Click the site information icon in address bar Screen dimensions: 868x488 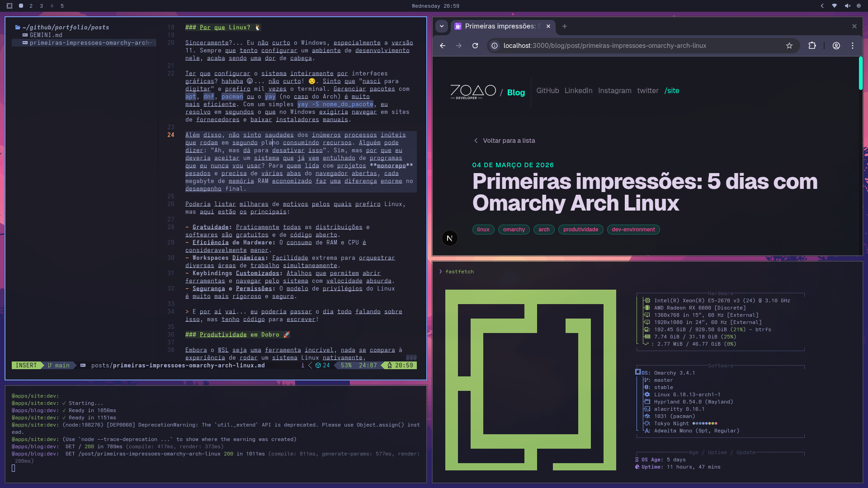click(495, 46)
